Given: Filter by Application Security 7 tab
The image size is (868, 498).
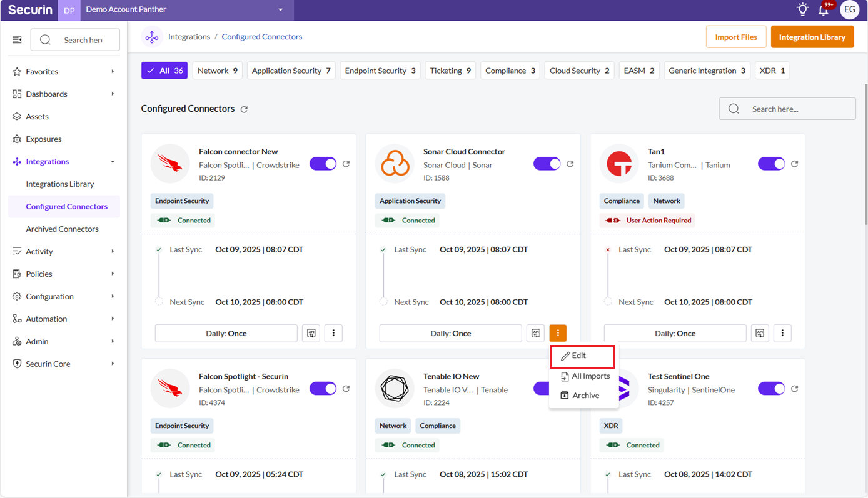Looking at the screenshot, I should coord(291,71).
